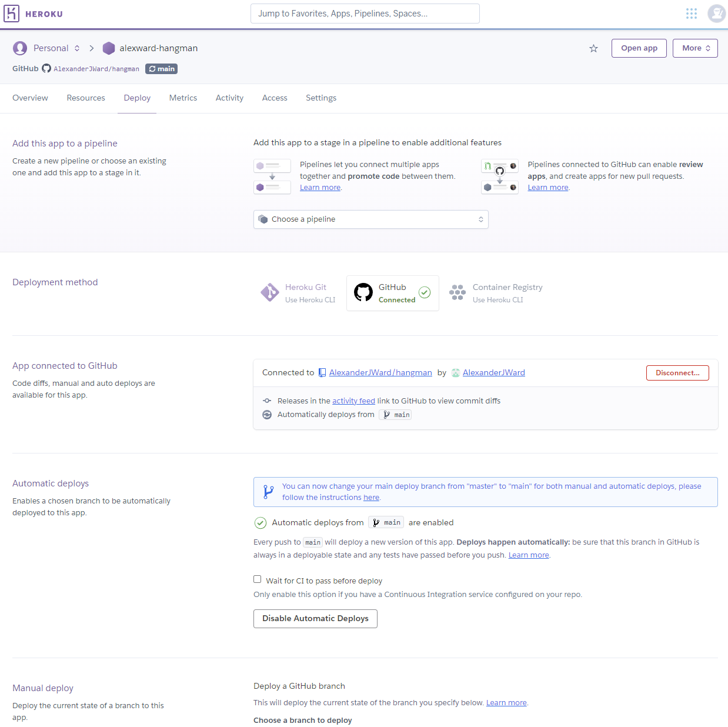Open the AlexanderJWard/hangman repository link
728x727 pixels.
click(380, 372)
